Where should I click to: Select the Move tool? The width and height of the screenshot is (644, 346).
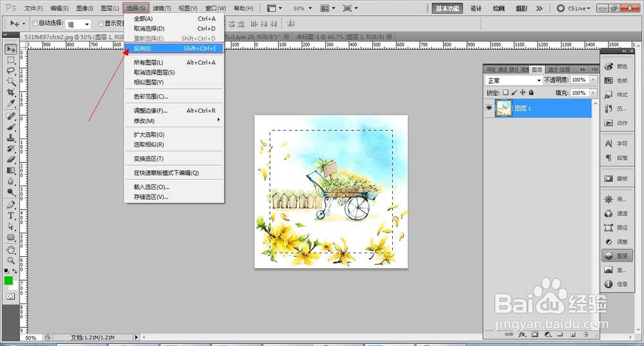point(11,50)
